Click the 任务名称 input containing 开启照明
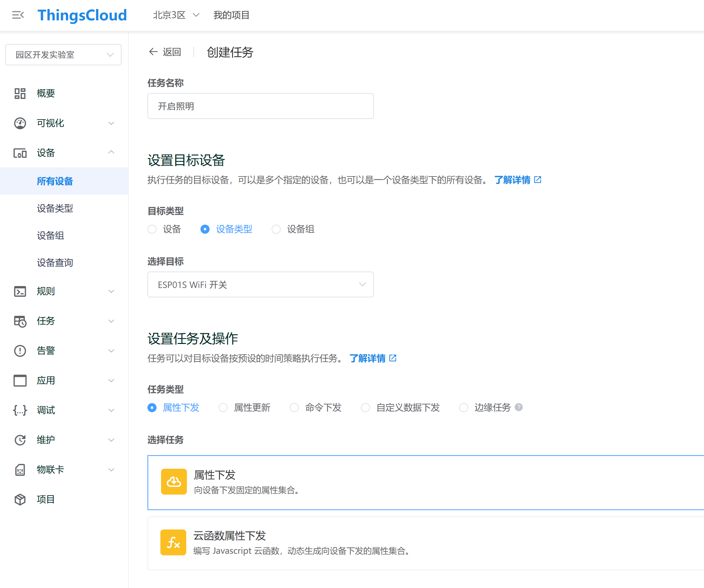 point(260,106)
